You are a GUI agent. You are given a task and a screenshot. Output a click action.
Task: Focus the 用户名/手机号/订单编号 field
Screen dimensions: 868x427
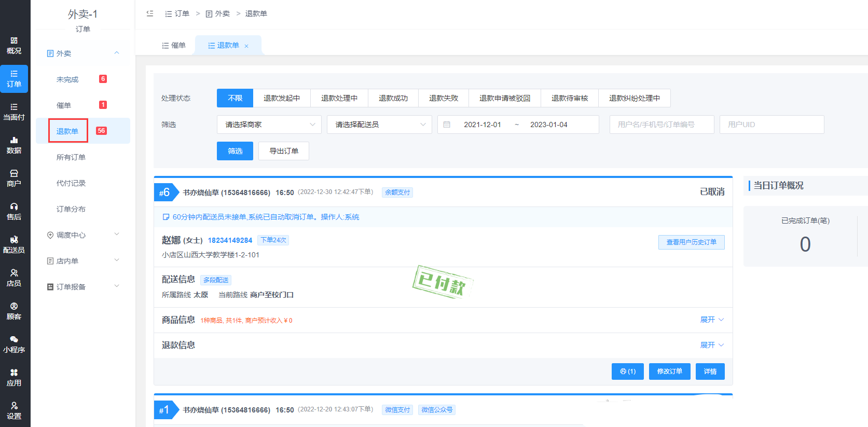pyautogui.click(x=662, y=125)
